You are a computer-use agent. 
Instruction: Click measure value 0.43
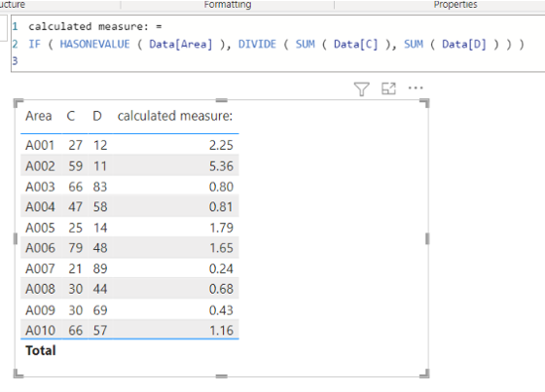coord(221,310)
